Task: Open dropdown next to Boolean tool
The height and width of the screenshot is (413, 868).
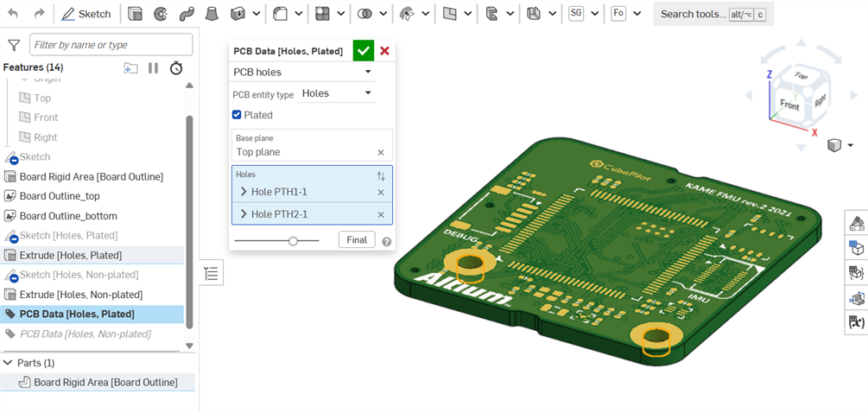Action: click(383, 14)
